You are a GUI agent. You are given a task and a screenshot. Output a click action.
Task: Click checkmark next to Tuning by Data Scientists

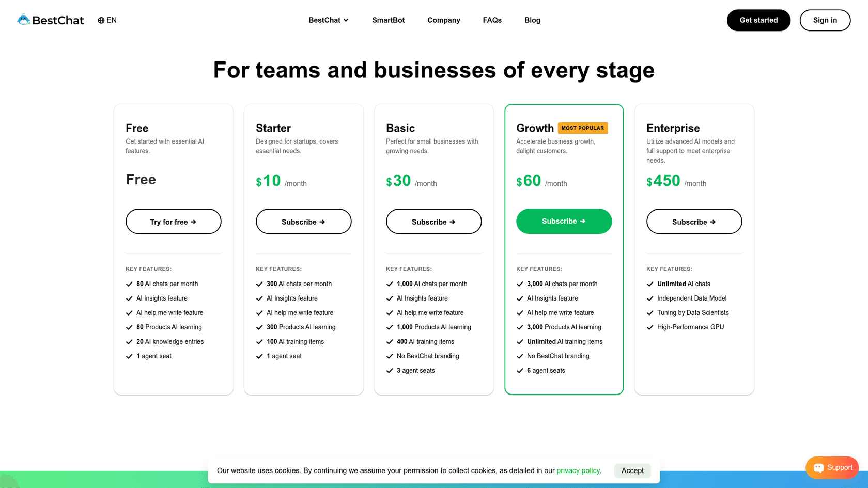point(650,313)
